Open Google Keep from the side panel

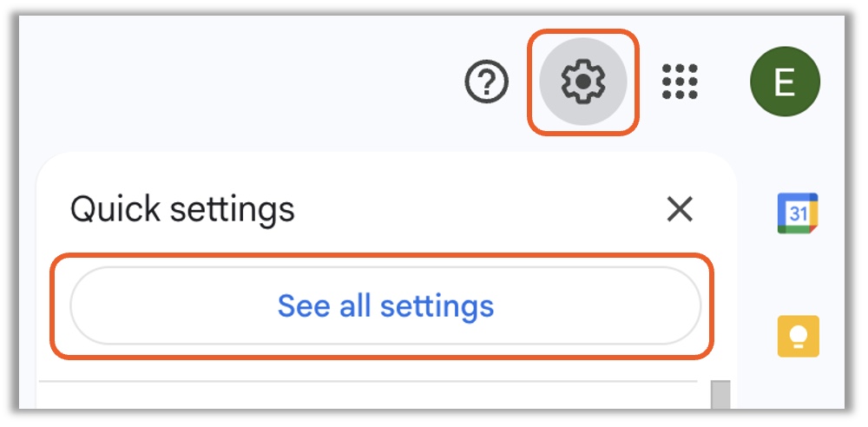798,337
